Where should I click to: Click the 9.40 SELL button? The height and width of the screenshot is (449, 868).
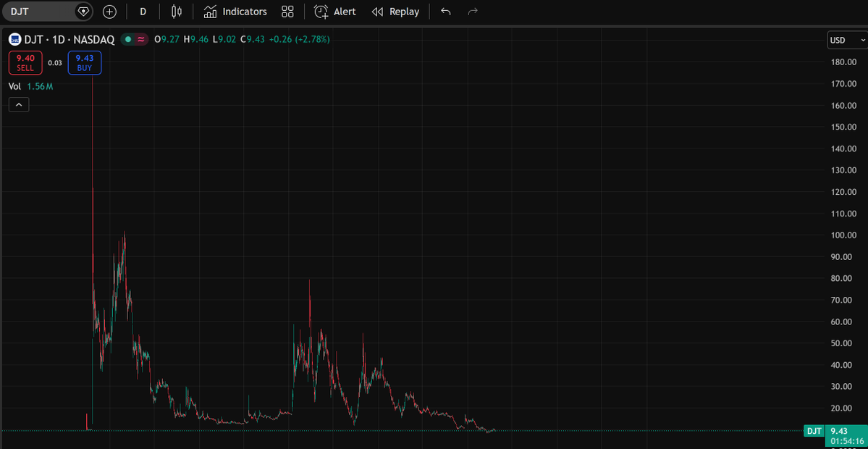click(x=25, y=62)
